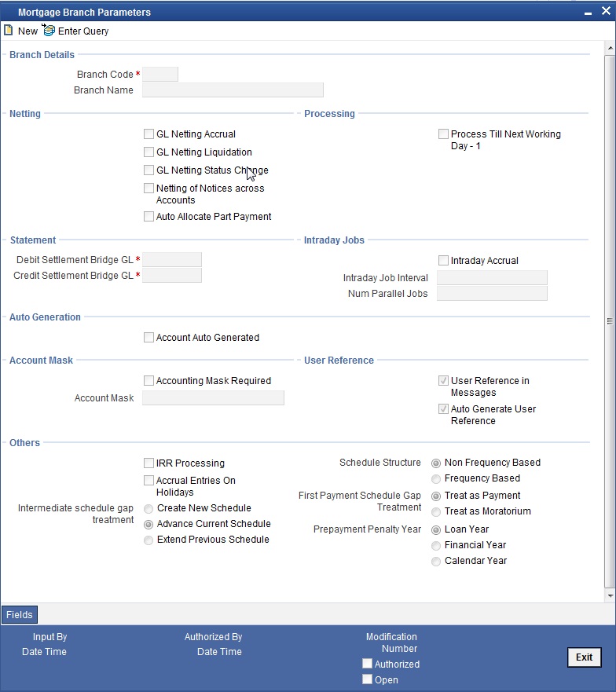Check Accrual Entries On Holidays
The image size is (616, 692).
148,480
